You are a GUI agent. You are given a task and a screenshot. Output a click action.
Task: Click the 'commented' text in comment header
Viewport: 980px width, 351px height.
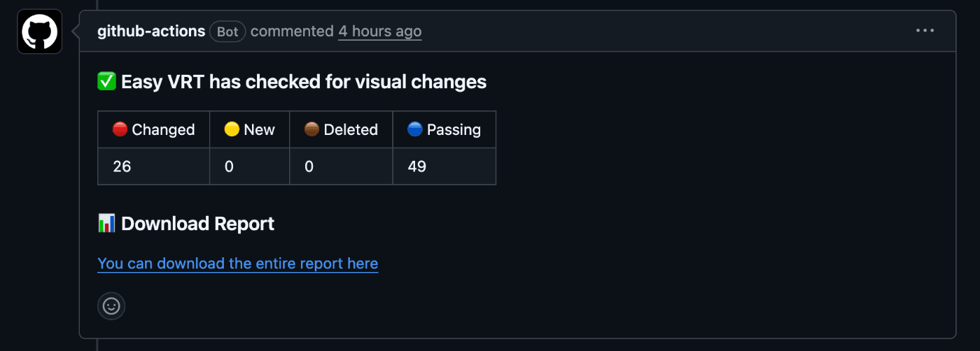click(292, 31)
